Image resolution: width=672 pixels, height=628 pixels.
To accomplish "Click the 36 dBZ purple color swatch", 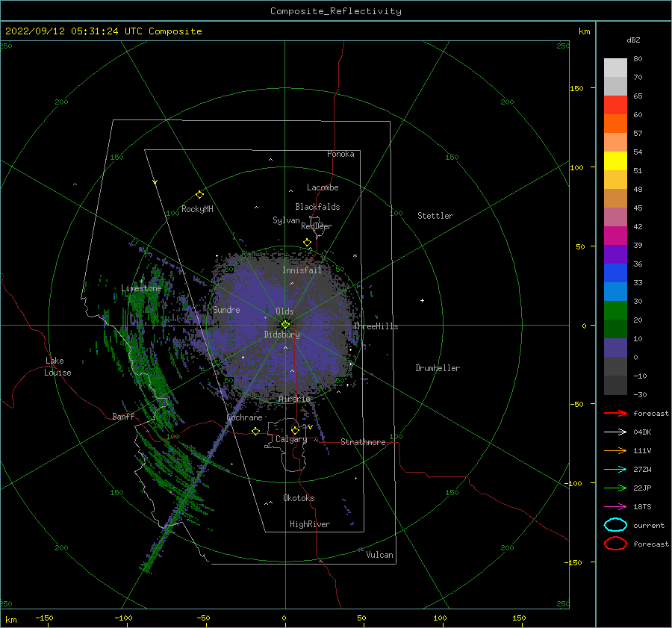I will 615,254.
